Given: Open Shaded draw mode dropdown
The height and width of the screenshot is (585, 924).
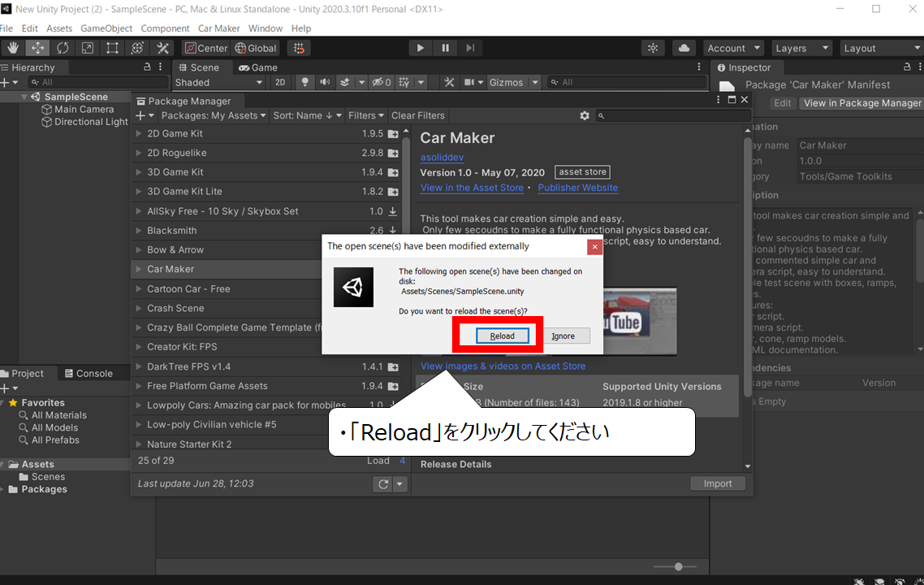Looking at the screenshot, I should pyautogui.click(x=218, y=83).
